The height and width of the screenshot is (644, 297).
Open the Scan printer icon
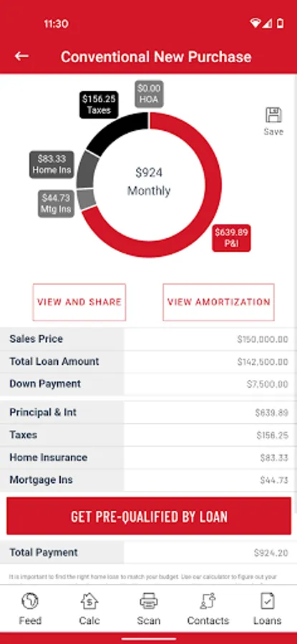[149, 601]
